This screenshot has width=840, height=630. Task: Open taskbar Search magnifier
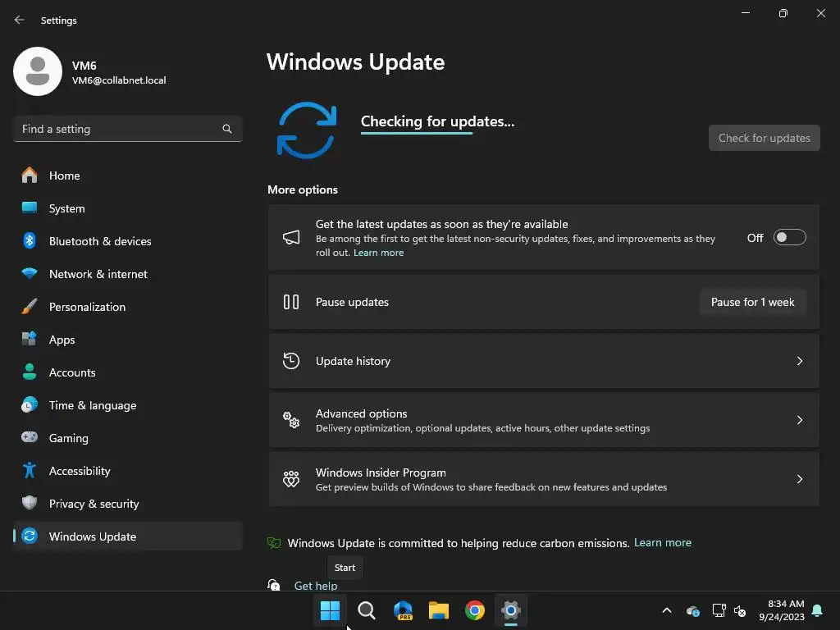[367, 610]
